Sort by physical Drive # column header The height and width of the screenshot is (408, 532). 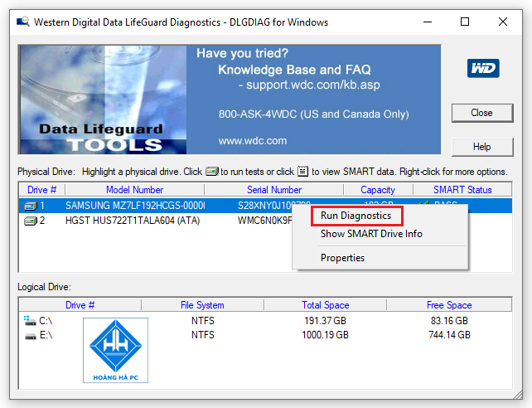point(42,190)
